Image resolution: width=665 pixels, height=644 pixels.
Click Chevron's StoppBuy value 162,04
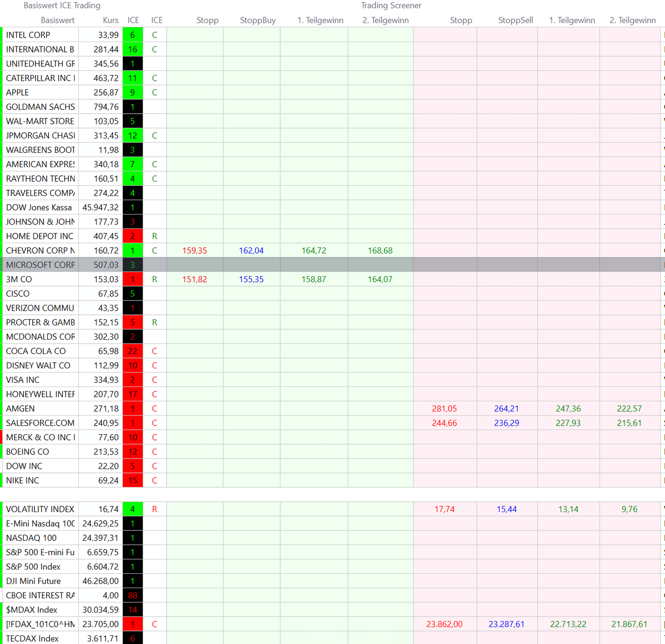pyautogui.click(x=251, y=250)
